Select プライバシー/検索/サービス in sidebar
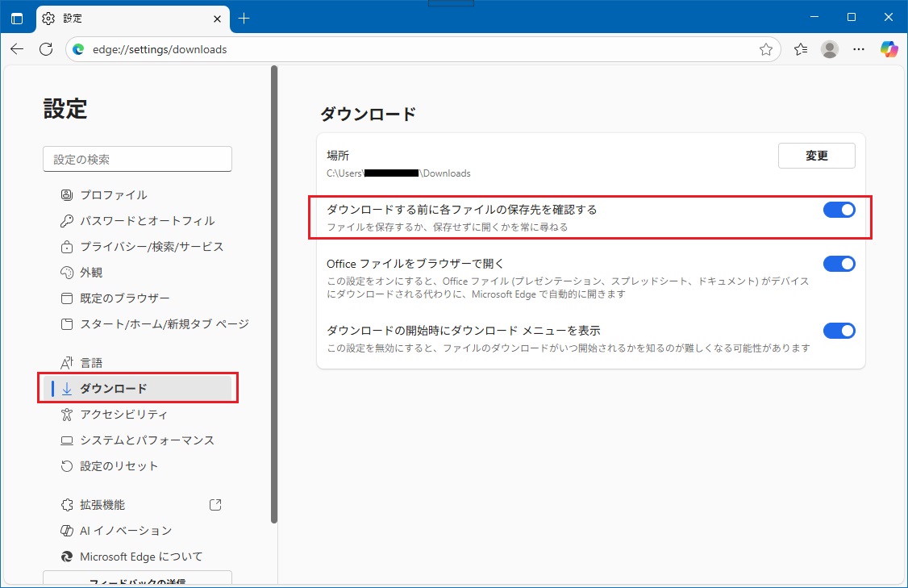 click(x=152, y=247)
